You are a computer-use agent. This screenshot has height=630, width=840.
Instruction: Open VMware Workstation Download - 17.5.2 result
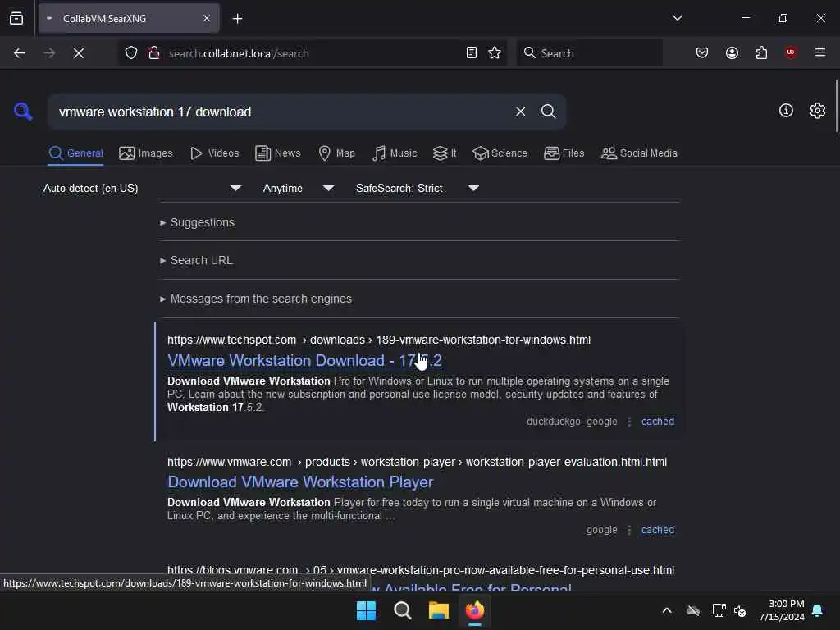(304, 361)
